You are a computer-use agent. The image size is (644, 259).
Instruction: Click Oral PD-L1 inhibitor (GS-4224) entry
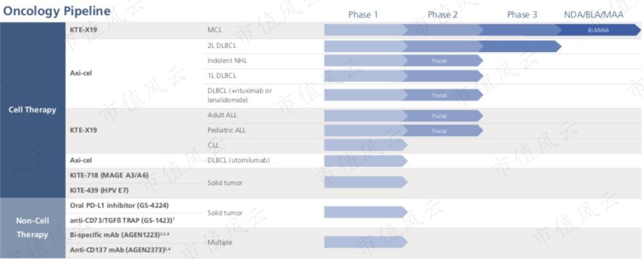[120, 205]
